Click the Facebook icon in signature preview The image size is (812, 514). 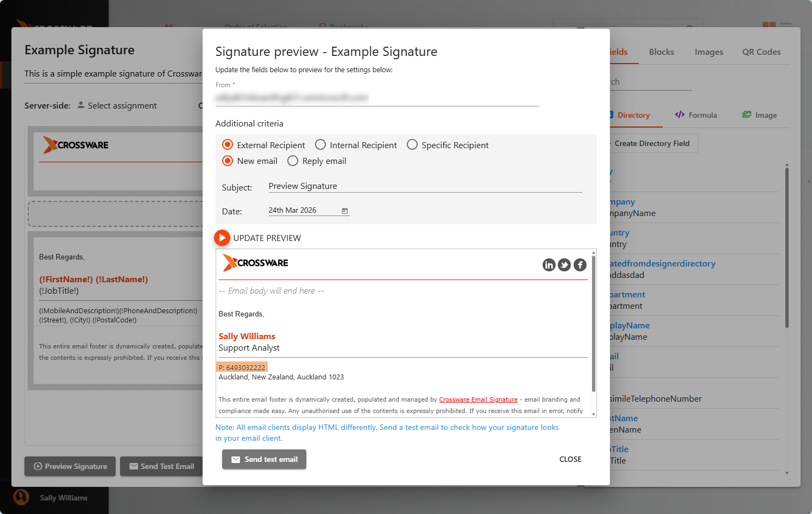(x=580, y=265)
